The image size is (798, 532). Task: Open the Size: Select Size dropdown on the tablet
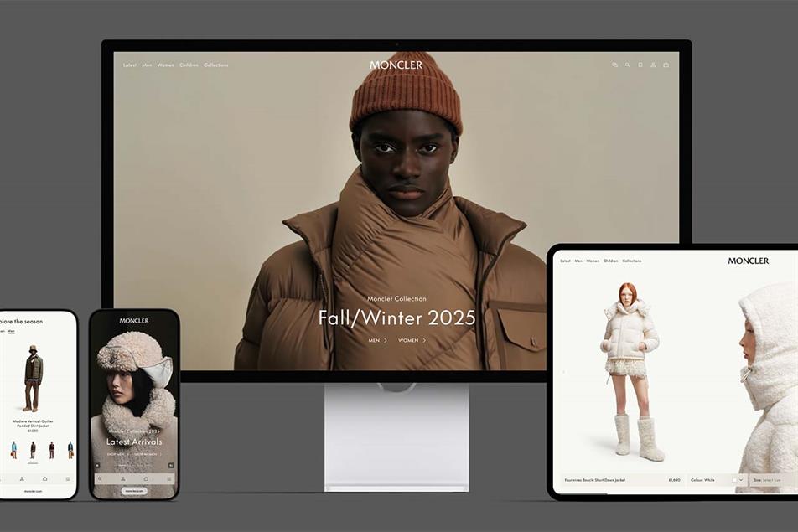tap(774, 479)
